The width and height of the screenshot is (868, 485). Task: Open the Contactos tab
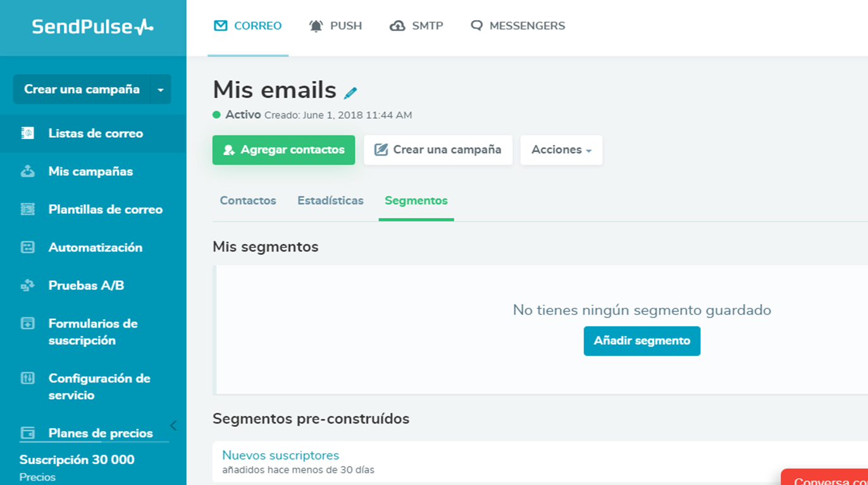[x=248, y=200]
